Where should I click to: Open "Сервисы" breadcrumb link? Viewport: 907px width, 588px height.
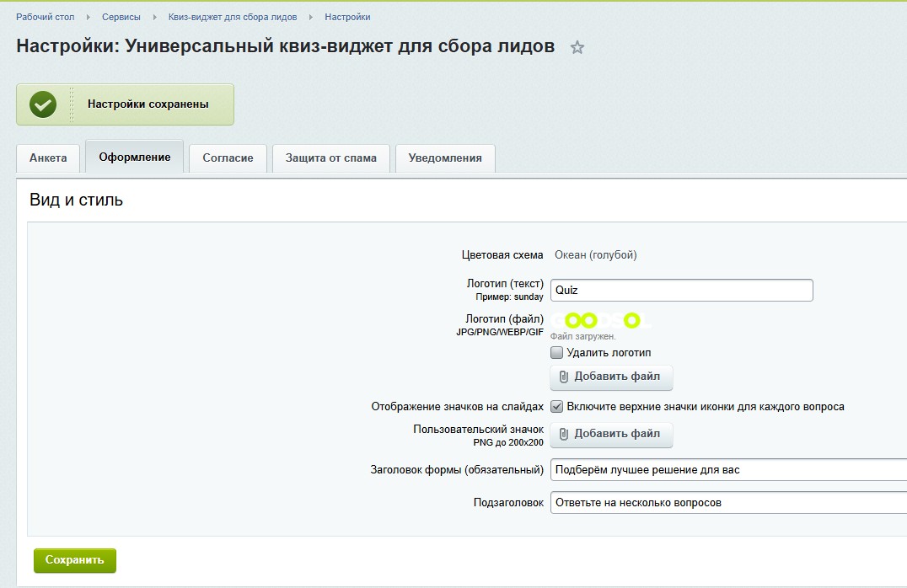(121, 18)
